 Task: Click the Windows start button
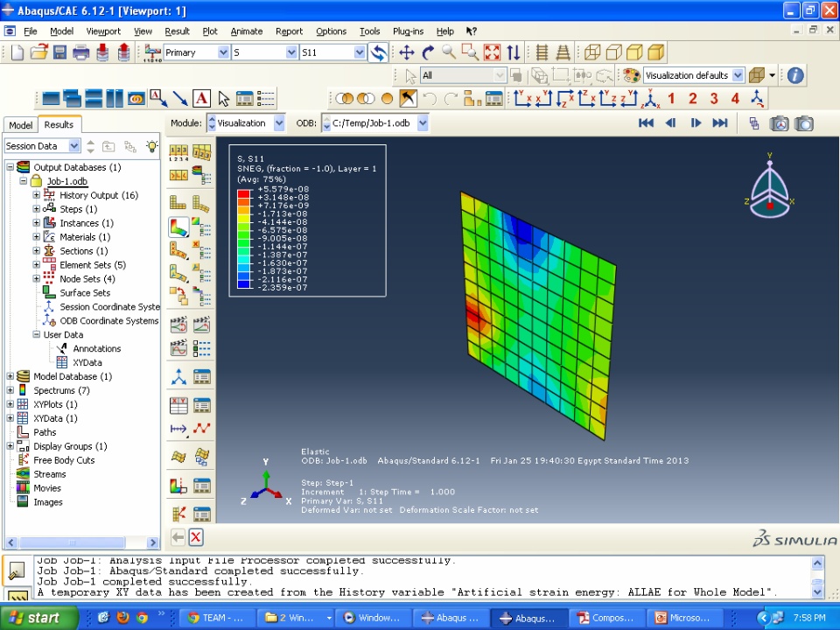point(37,618)
